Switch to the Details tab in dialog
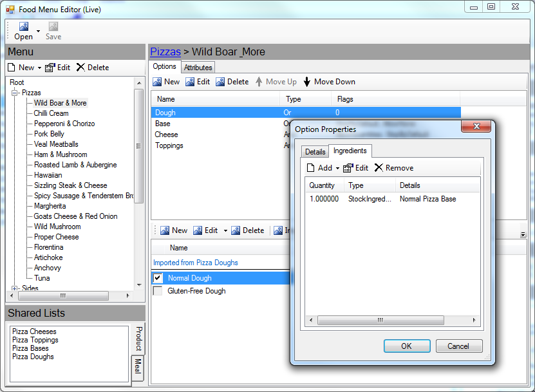The width and height of the screenshot is (535, 392). [x=315, y=152]
